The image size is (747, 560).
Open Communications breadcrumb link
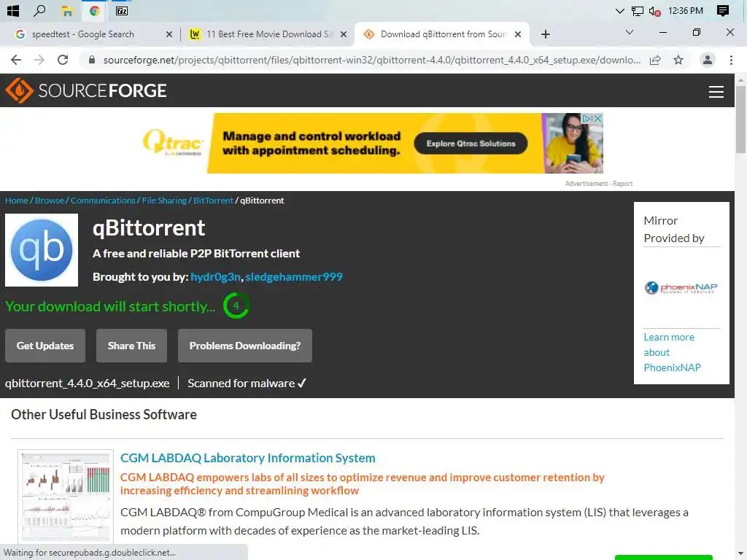103,201
